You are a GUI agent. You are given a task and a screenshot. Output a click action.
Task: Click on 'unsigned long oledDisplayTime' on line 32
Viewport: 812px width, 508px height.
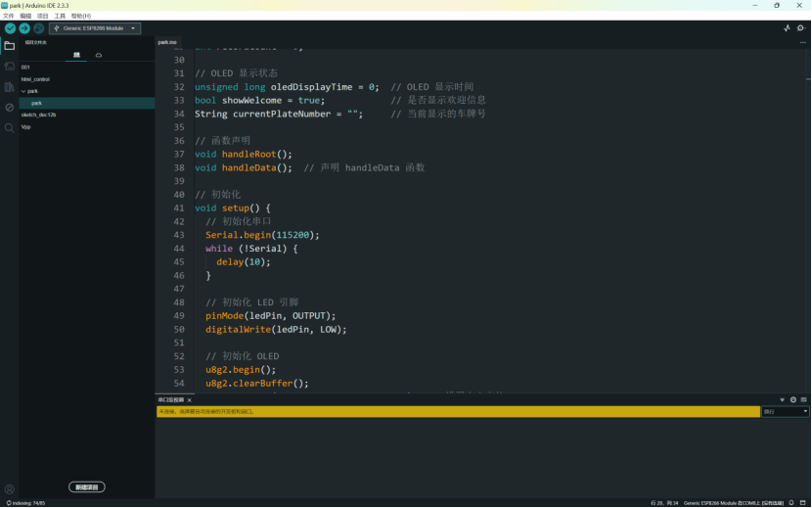(x=273, y=86)
